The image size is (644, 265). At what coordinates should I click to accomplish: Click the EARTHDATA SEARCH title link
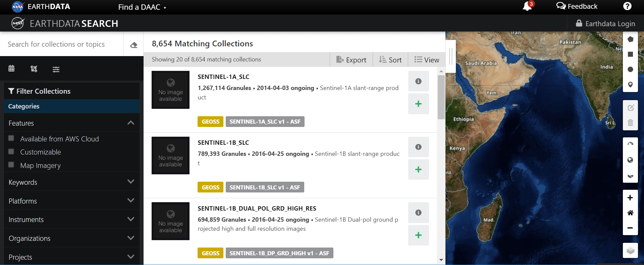click(65, 24)
